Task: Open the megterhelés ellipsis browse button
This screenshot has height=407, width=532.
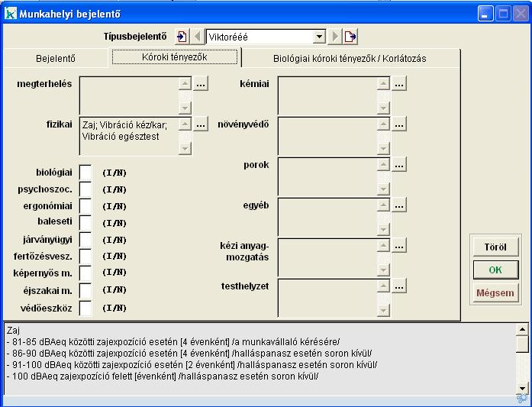Action: pyautogui.click(x=200, y=84)
